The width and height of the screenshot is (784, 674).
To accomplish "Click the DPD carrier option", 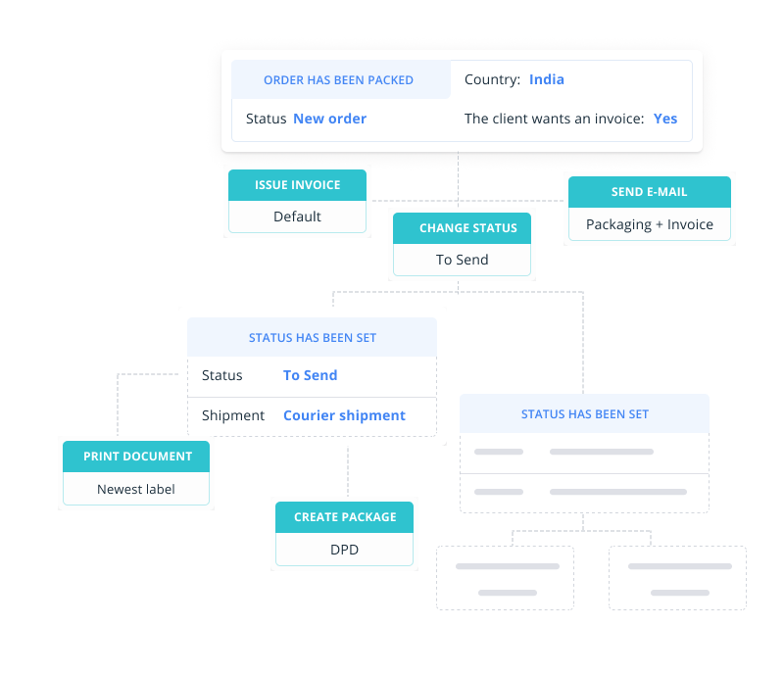I will (344, 550).
